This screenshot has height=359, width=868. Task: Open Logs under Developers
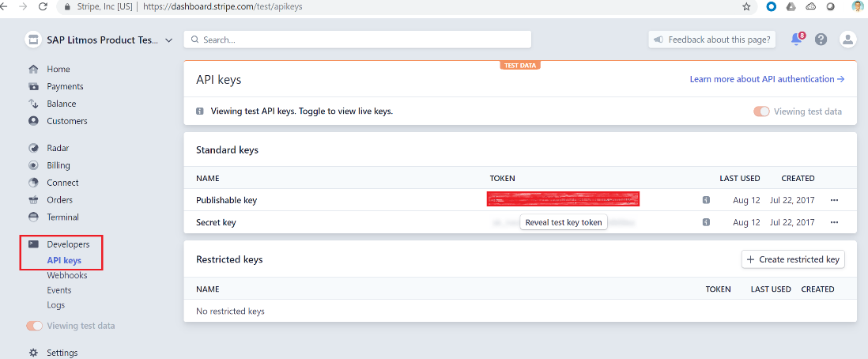pos(56,305)
